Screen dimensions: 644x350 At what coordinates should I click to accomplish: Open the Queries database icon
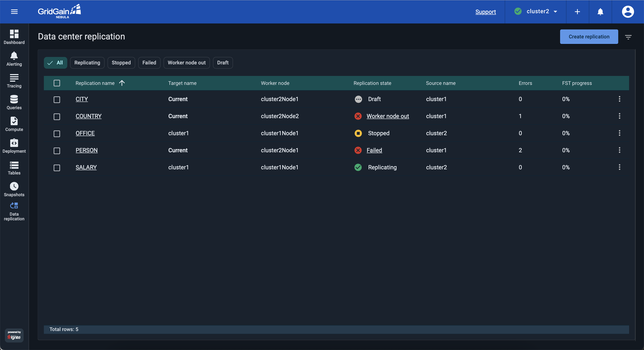14,102
